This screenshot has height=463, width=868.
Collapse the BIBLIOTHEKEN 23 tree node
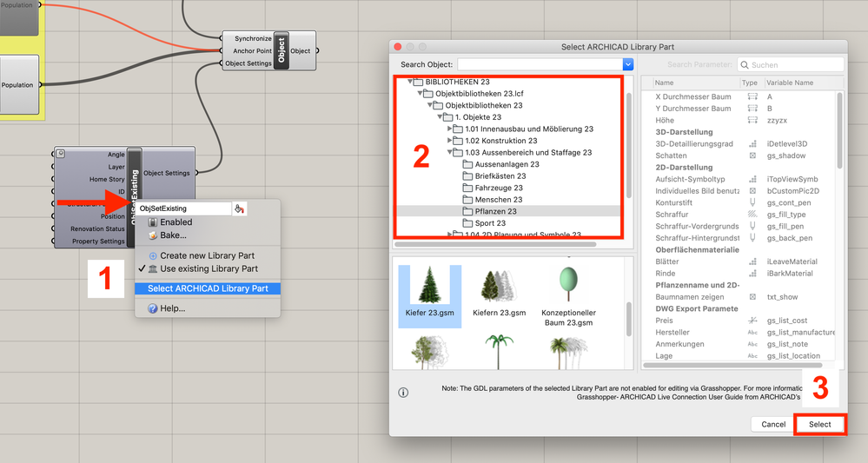(x=411, y=82)
